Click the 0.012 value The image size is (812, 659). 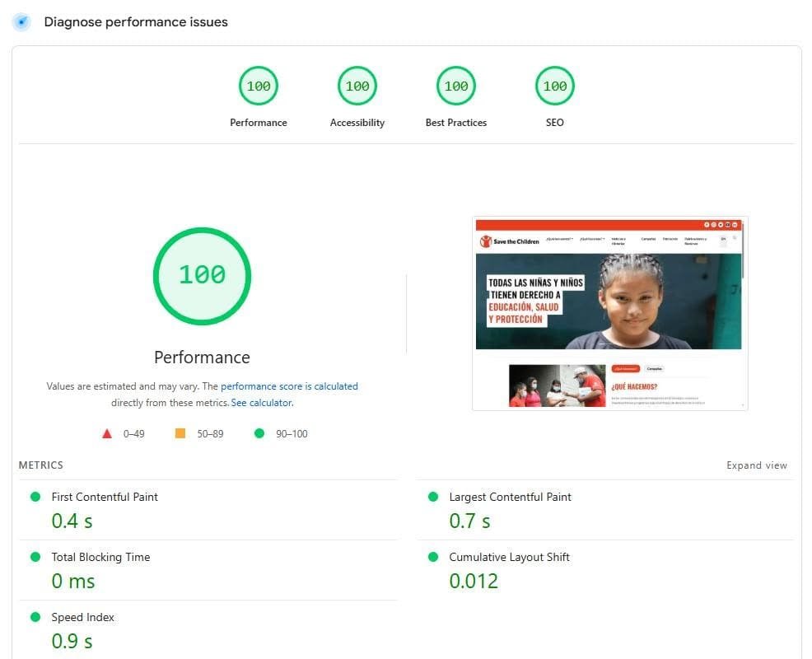474,582
